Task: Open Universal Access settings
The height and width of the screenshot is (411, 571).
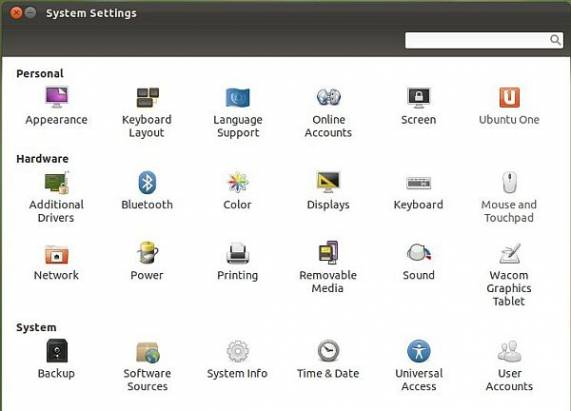Action: pos(418,366)
